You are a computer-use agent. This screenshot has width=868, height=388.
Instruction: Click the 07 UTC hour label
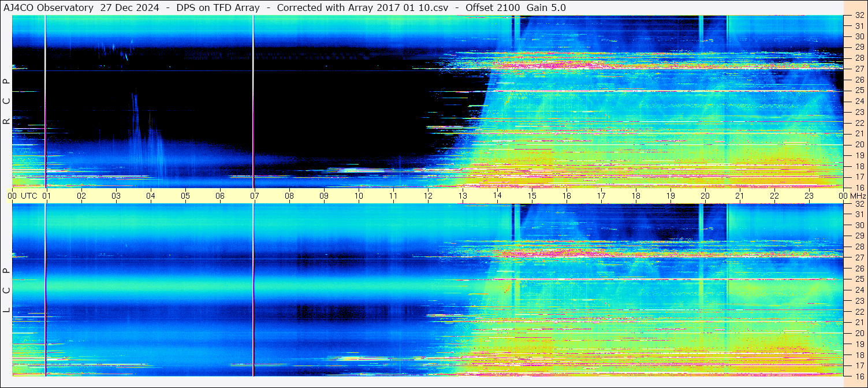[255, 196]
